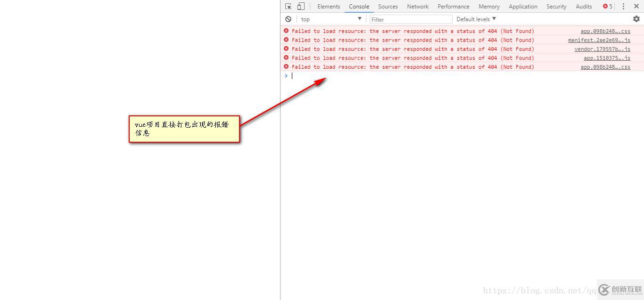Open the app.1510375….js source link
644x300 pixels.
(x=607, y=58)
